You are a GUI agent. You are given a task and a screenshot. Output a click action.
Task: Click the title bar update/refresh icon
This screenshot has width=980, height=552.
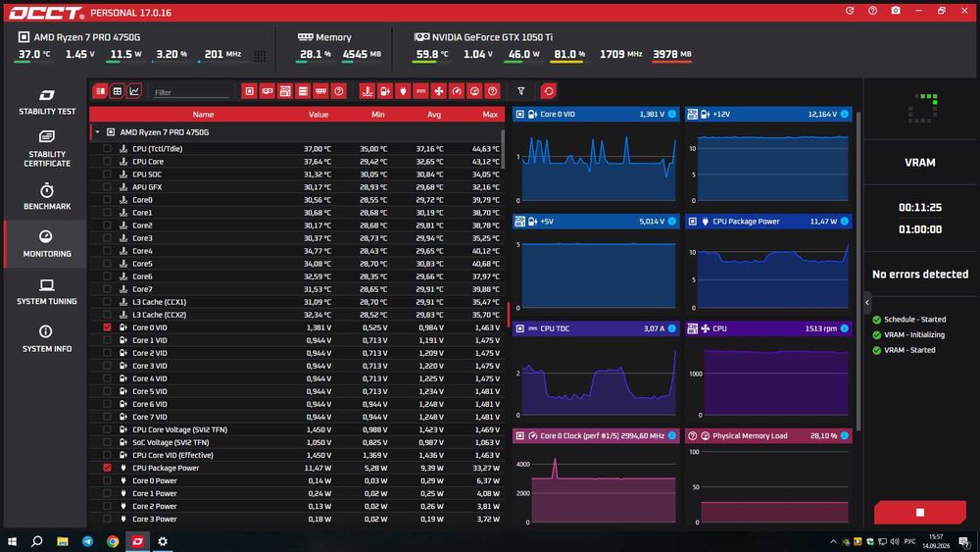pyautogui.click(x=850, y=11)
